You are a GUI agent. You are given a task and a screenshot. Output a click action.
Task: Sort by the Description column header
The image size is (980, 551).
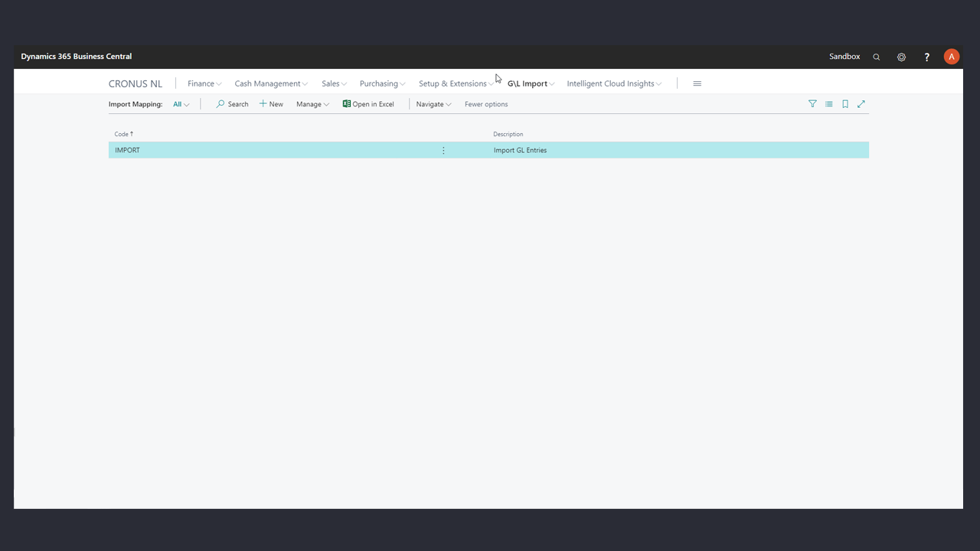click(508, 134)
